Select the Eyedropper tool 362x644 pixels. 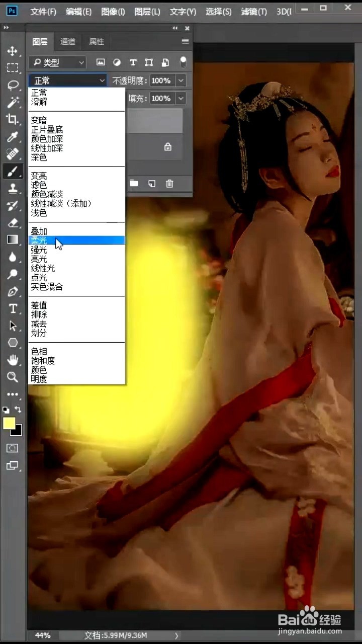tap(13, 136)
